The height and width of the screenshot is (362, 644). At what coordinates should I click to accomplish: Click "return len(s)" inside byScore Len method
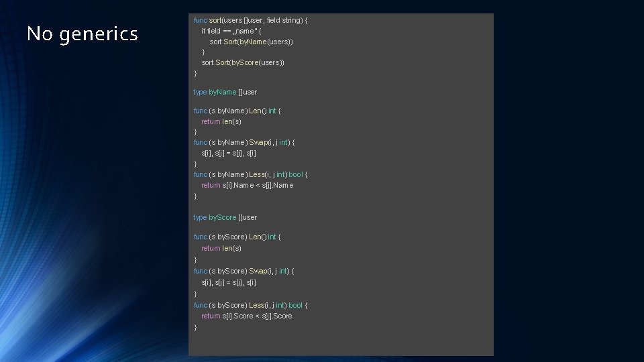tap(221, 248)
